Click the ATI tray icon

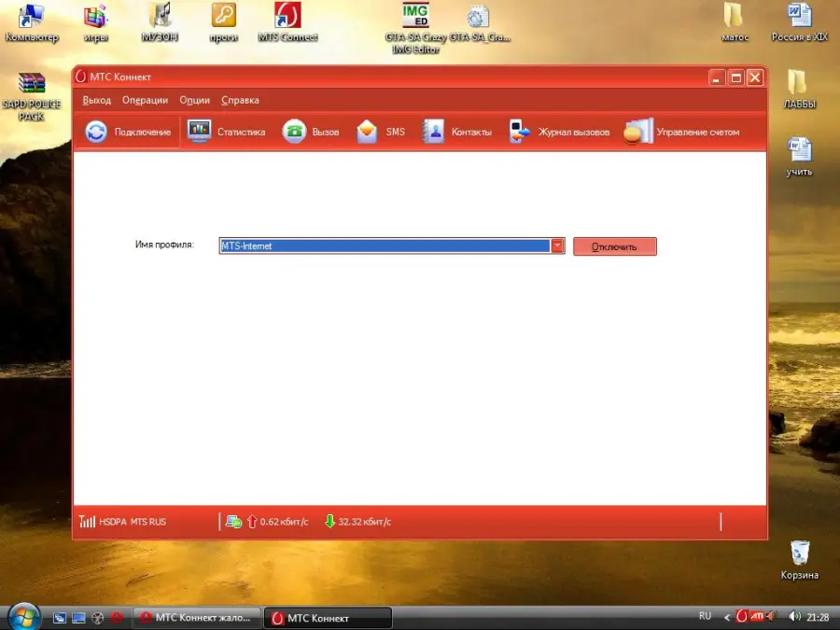coord(756,616)
